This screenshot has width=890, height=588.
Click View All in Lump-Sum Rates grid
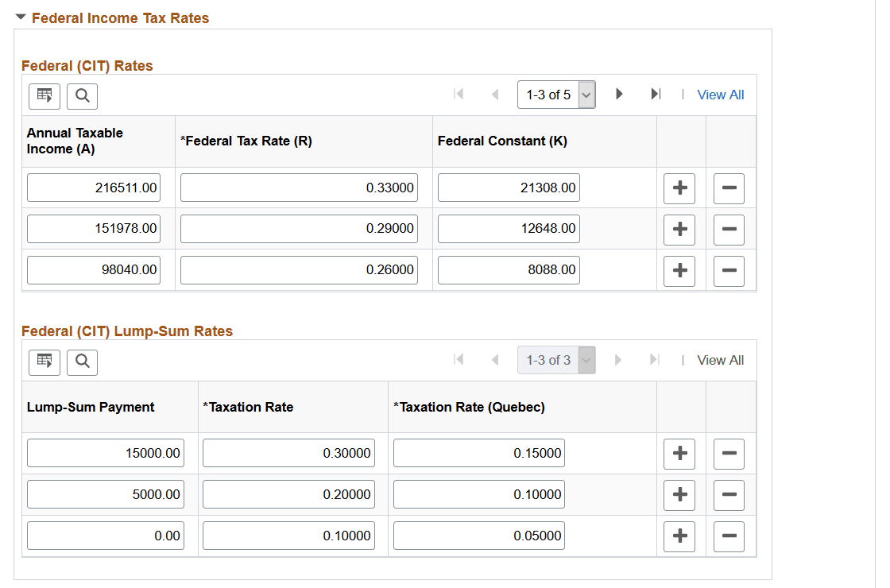pos(720,360)
